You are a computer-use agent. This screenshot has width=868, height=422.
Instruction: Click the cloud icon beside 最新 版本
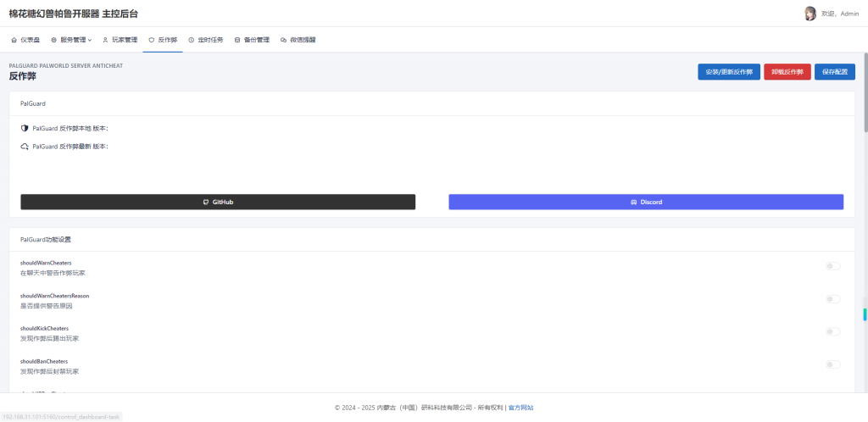tap(25, 147)
